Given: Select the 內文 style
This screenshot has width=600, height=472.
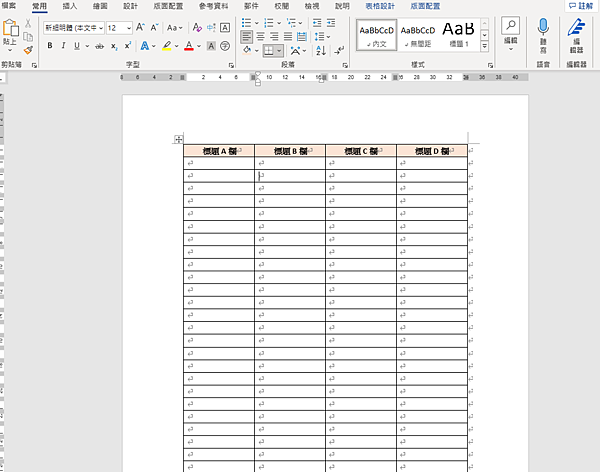Looking at the screenshot, I should click(377, 35).
